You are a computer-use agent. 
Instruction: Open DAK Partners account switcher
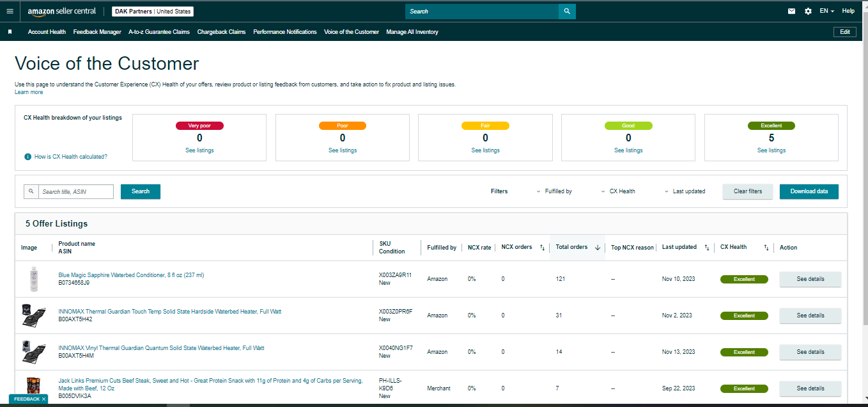click(153, 12)
